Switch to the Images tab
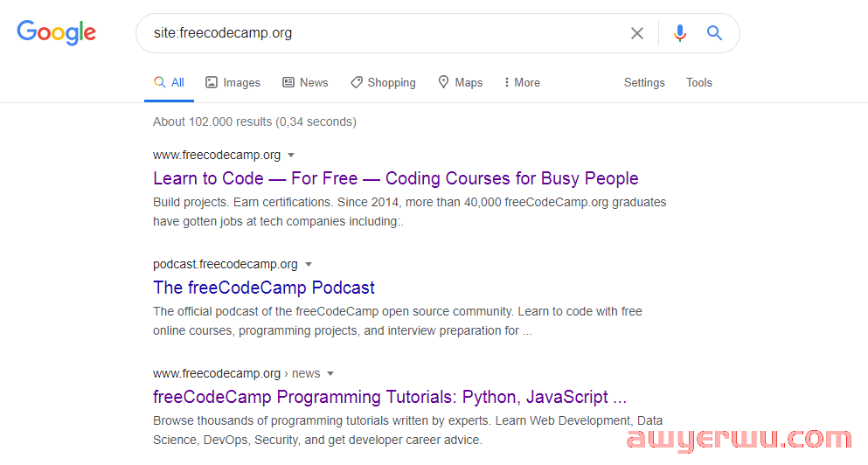 pyautogui.click(x=233, y=82)
